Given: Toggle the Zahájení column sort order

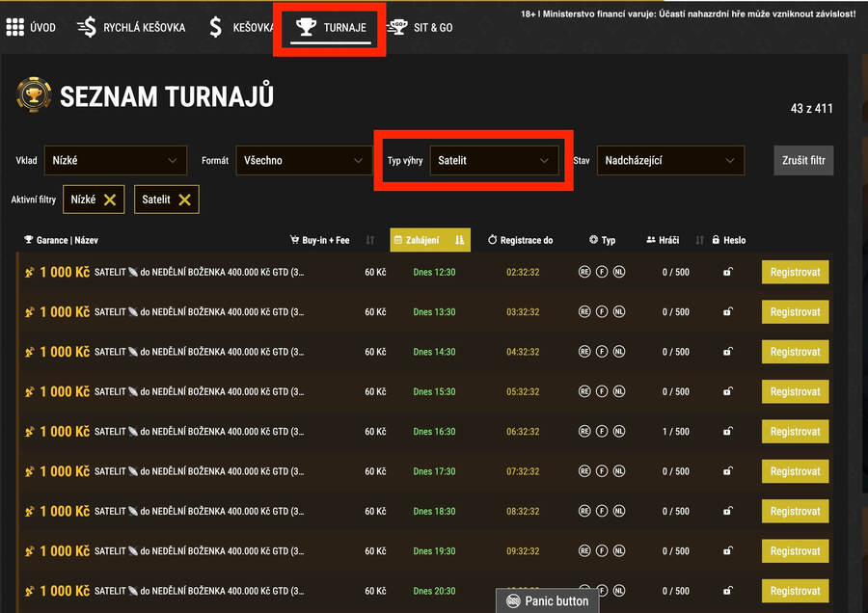Looking at the screenshot, I should point(457,240).
